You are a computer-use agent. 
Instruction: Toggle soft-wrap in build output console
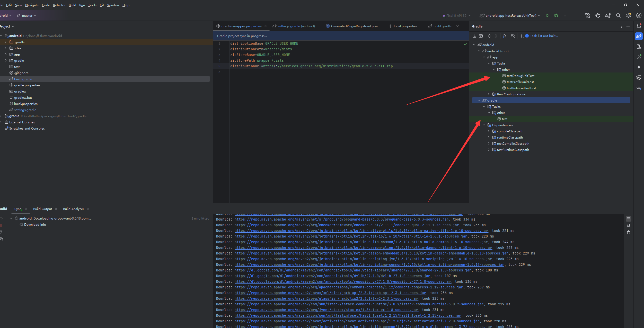(x=628, y=219)
